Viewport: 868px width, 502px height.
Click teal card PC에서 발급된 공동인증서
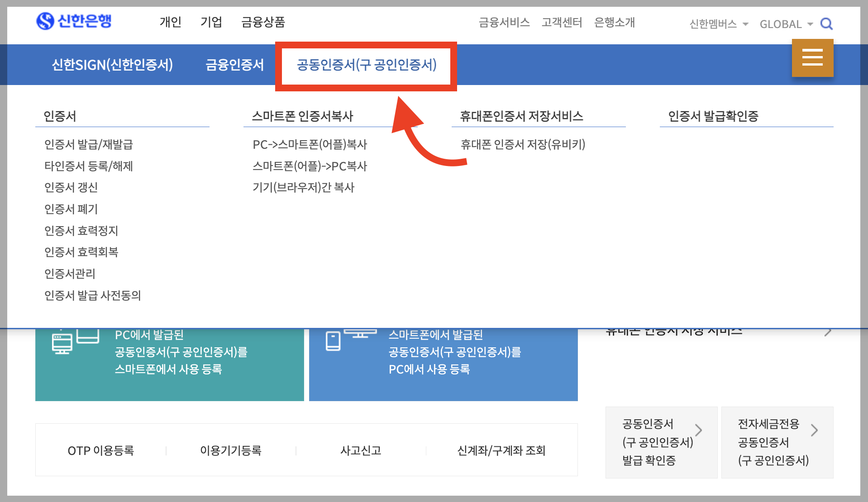[170, 365]
